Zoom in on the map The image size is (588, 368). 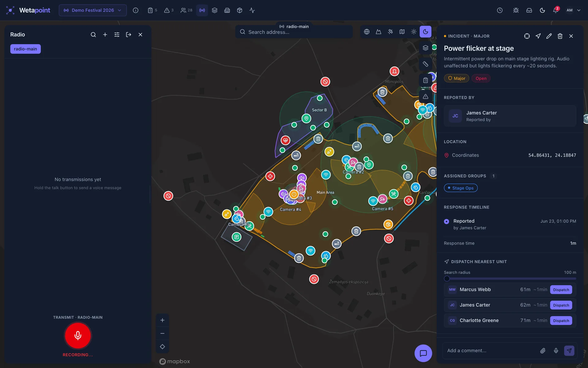tap(162, 320)
